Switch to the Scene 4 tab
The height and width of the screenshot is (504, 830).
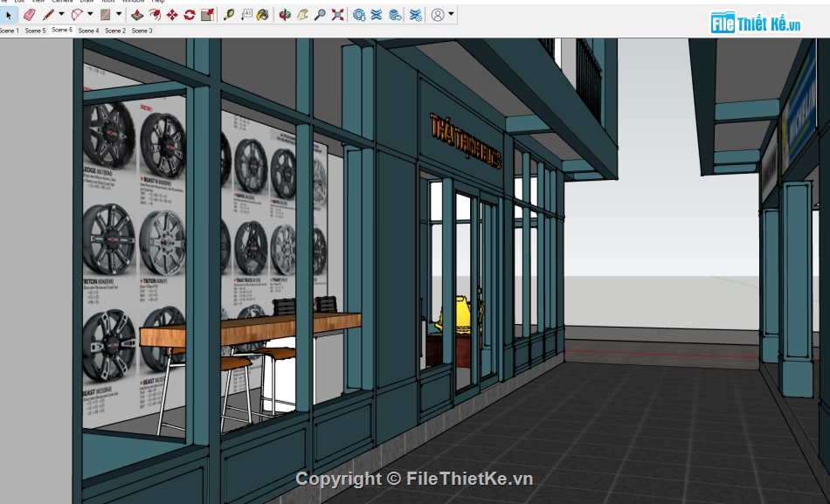[88, 31]
